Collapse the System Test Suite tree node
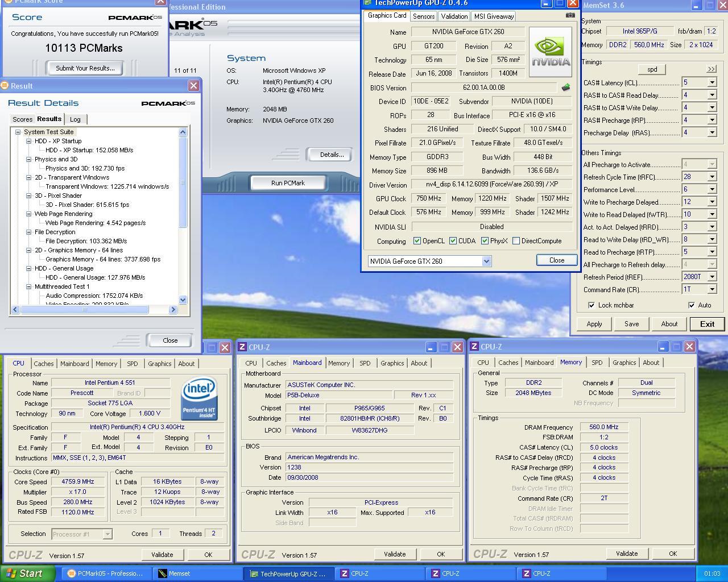Screen dimensions: 728x582 pyautogui.click(x=18, y=132)
